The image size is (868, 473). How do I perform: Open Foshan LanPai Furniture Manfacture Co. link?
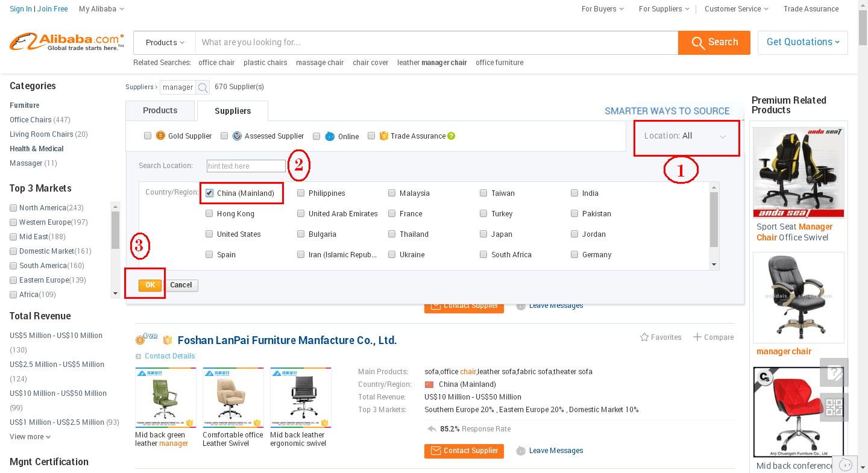287,340
